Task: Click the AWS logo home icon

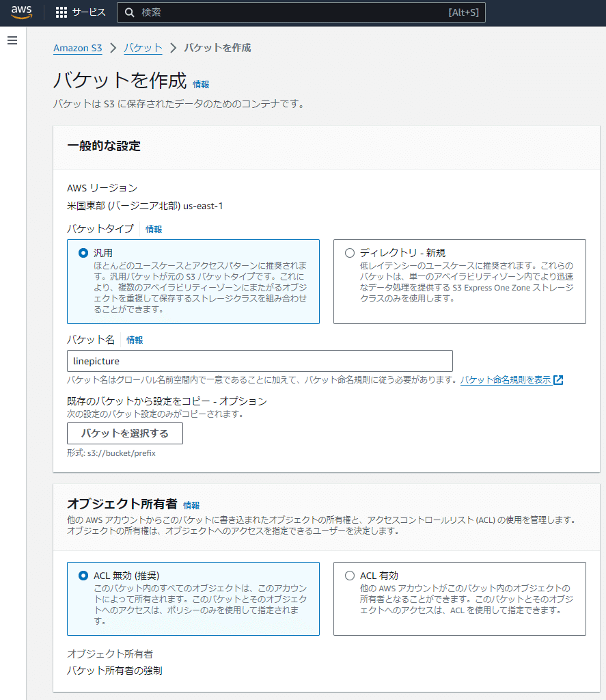Action: pos(21,12)
